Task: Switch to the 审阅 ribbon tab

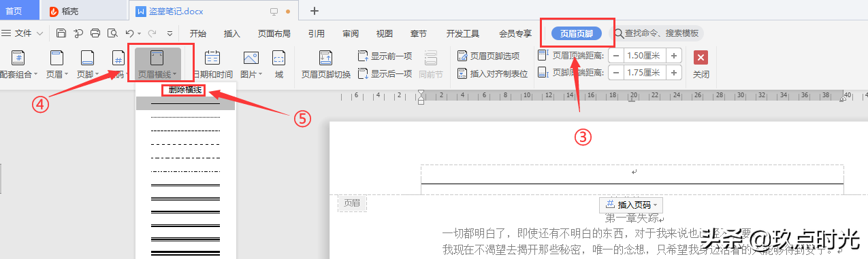Action: click(x=351, y=33)
